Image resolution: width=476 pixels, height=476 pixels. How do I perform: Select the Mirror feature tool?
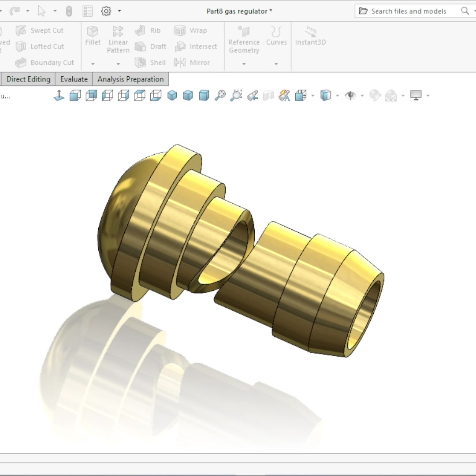pyautogui.click(x=192, y=63)
